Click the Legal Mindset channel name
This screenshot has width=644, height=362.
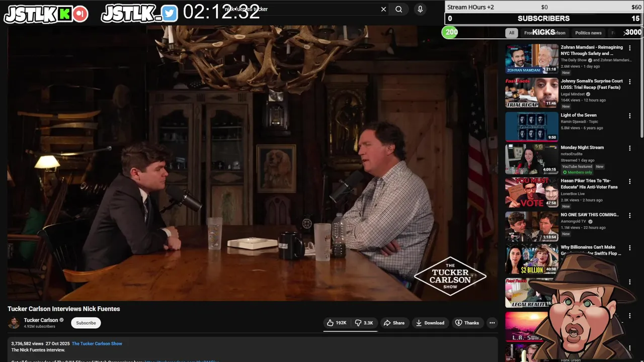573,94
